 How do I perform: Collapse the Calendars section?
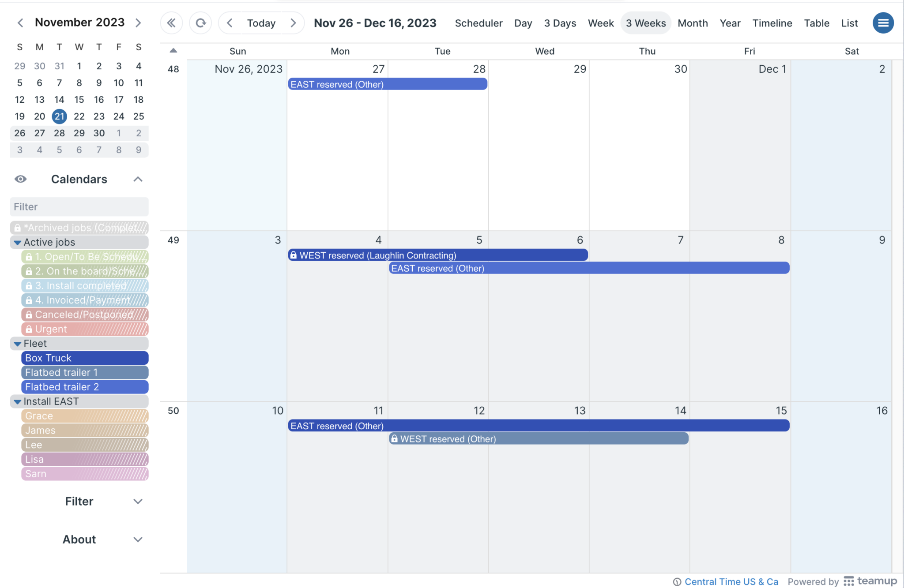pos(137,179)
